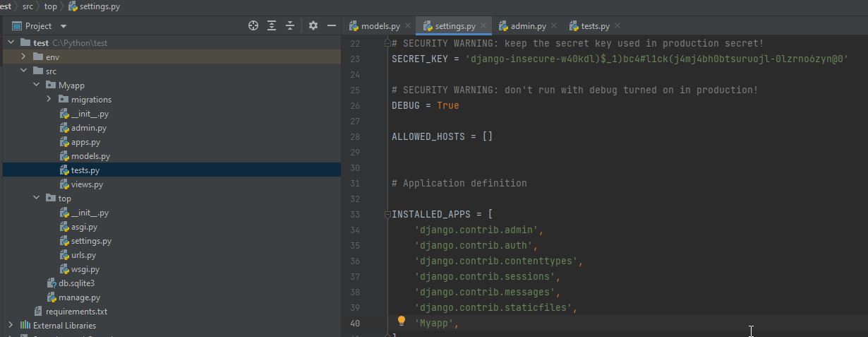The image size is (868, 337).
Task: Click 'django.contrib.admin' entry in editor
Action: (x=477, y=230)
